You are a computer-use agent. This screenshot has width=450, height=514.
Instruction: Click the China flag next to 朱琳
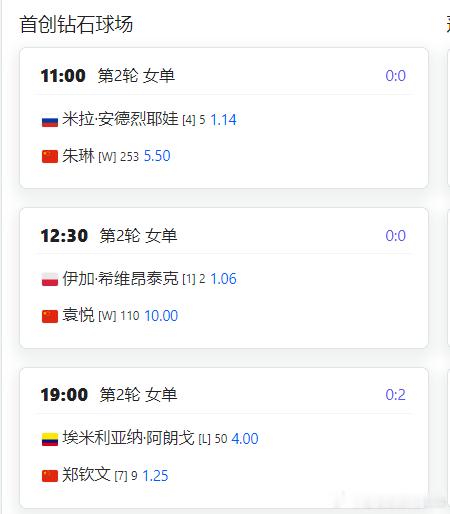(x=50, y=157)
